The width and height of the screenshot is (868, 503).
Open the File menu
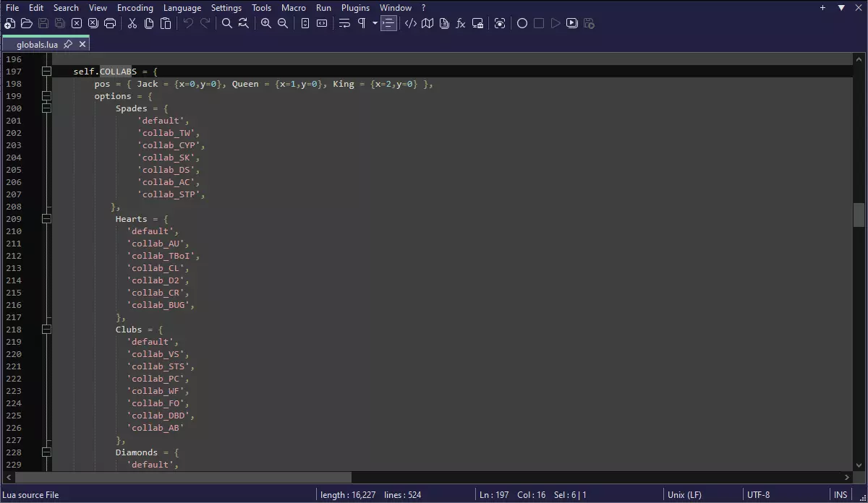pos(12,7)
